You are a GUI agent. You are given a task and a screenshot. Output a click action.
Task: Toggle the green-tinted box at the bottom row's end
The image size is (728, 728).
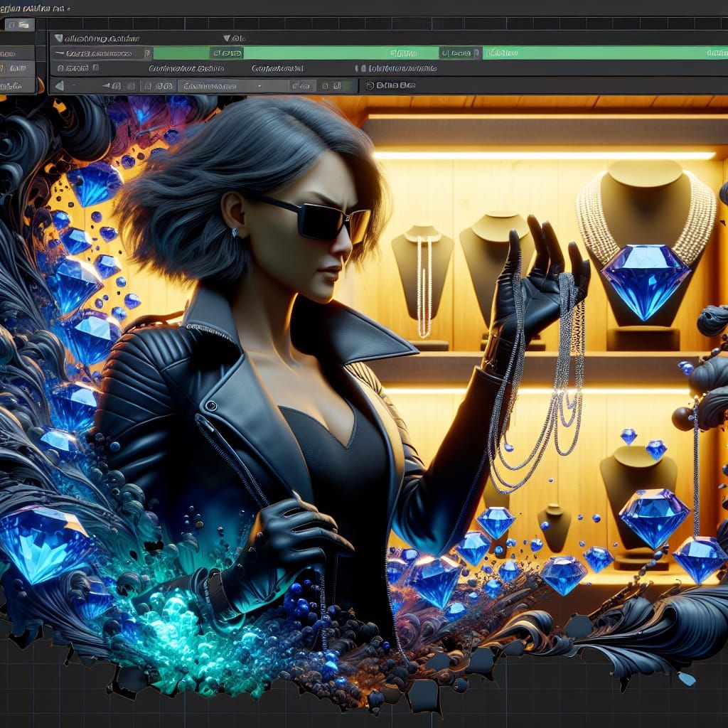pyautogui.click(x=347, y=86)
